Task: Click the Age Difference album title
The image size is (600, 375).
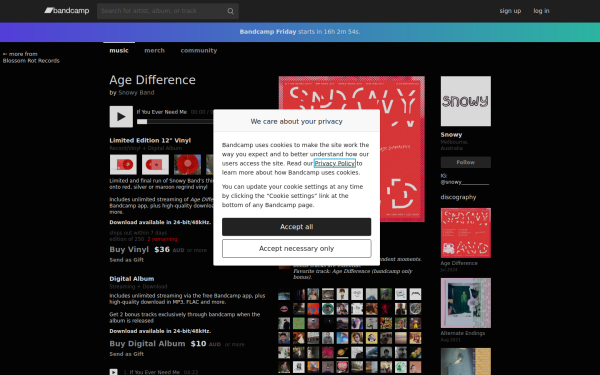Action: (x=152, y=80)
